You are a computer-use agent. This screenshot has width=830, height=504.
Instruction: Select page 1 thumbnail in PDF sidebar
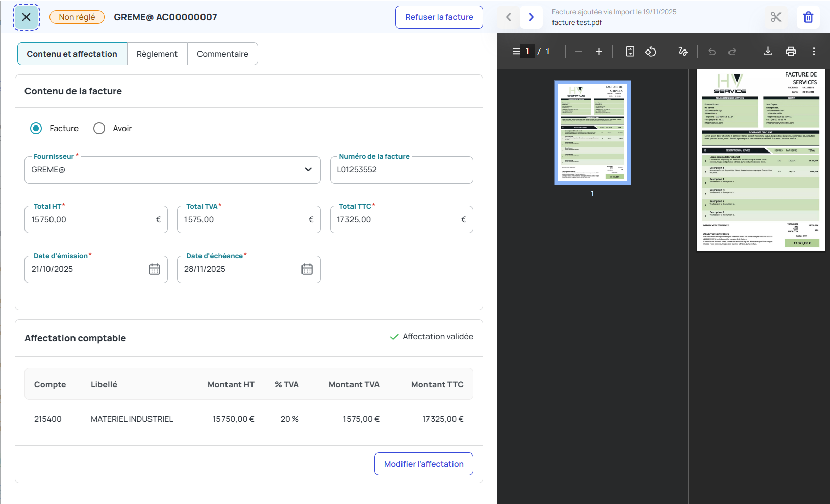click(x=592, y=133)
